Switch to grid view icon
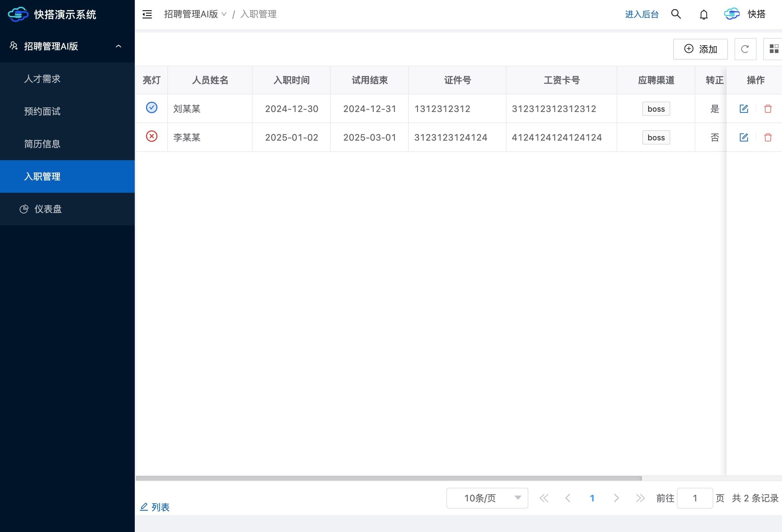Image resolution: width=782 pixels, height=532 pixels. pos(774,49)
